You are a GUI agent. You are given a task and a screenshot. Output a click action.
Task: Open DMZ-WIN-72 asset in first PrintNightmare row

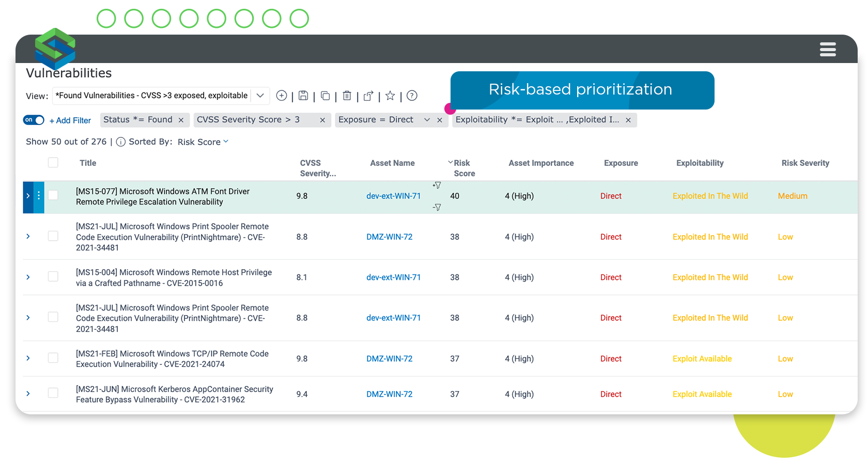[390, 237]
